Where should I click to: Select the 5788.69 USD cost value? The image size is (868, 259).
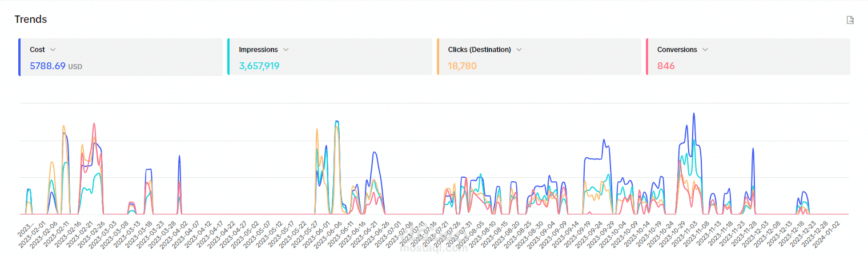pyautogui.click(x=47, y=66)
